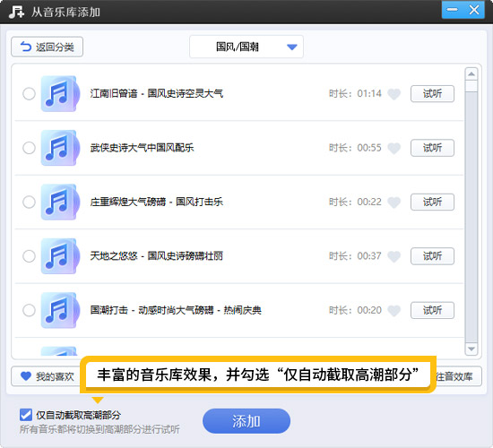Click heart icon beside 天地之悠悠 duration
The height and width of the screenshot is (448, 493).
pos(394,256)
